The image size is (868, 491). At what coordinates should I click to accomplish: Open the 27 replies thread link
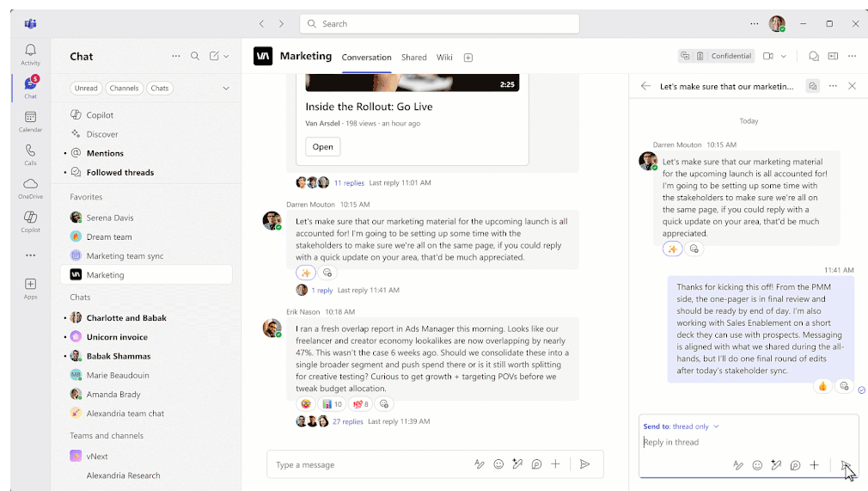(x=347, y=421)
